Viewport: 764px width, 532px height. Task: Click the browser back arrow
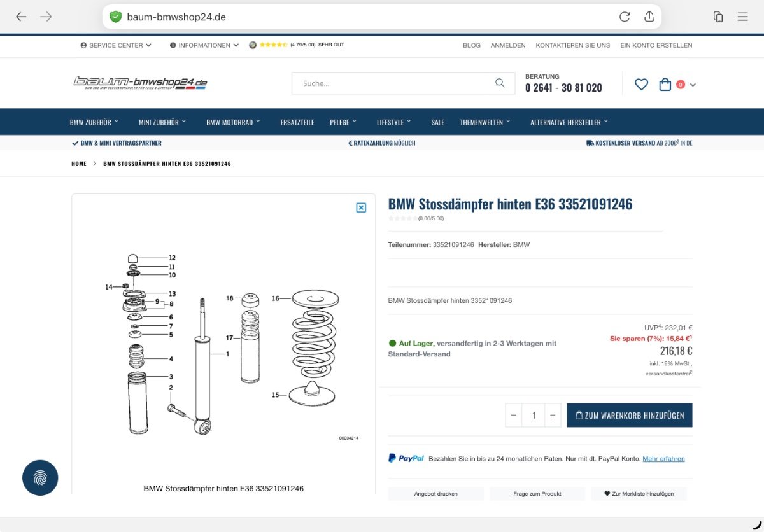(21, 17)
